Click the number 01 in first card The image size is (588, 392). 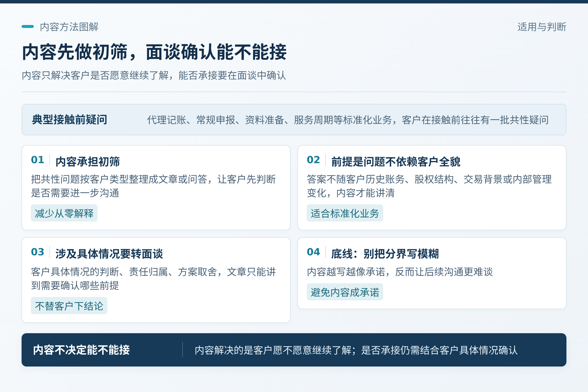[x=37, y=160]
